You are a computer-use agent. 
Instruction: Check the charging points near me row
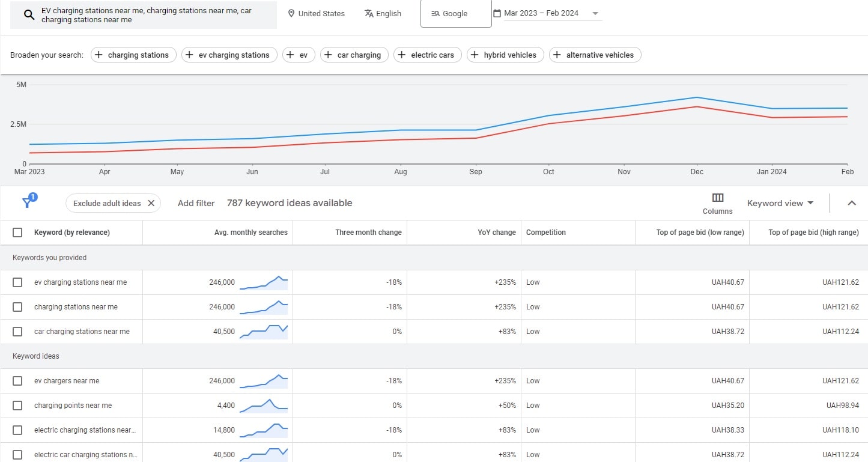[17, 406]
